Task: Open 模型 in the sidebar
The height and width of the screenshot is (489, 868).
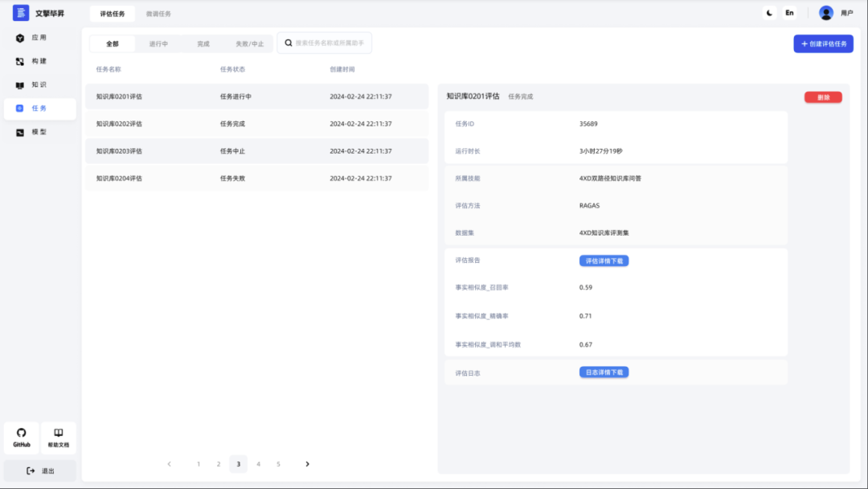Action: point(40,133)
